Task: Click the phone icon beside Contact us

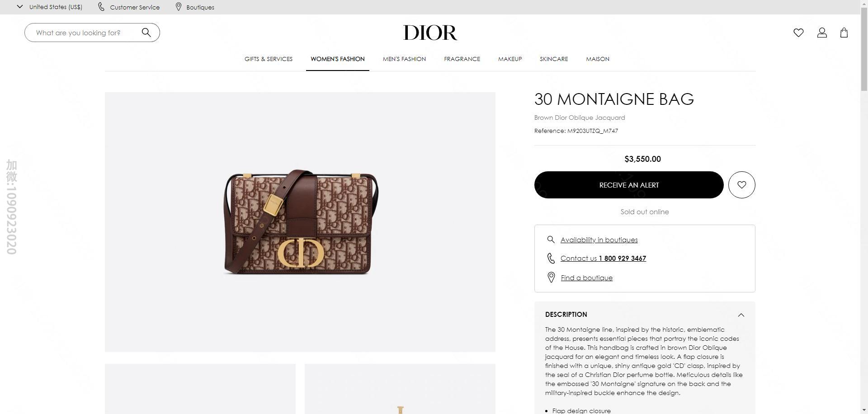Action: tap(551, 258)
